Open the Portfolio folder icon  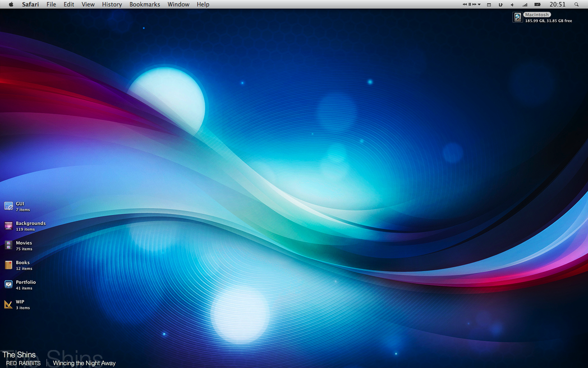coord(8,285)
